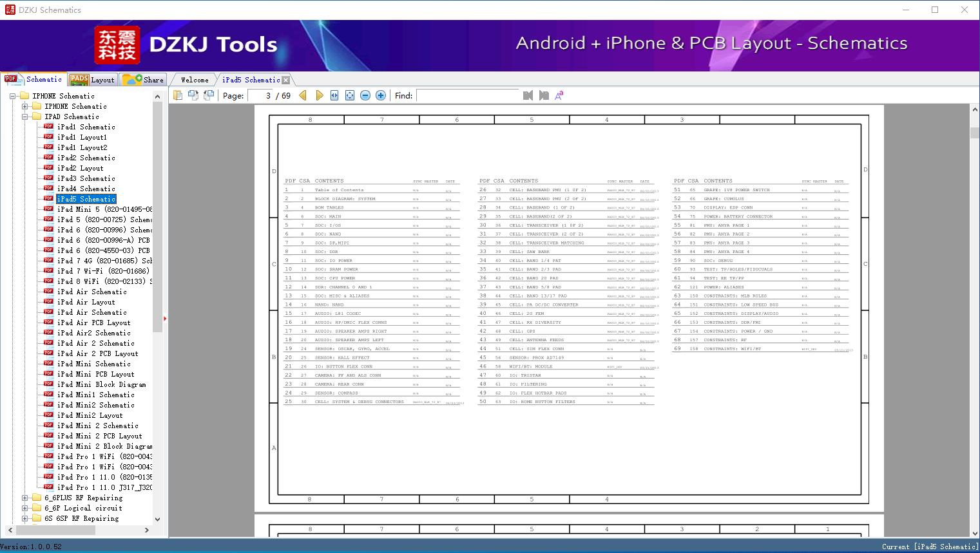Viewport: 980px width, 553px height.
Task: Click the page number input field
Action: (260, 95)
